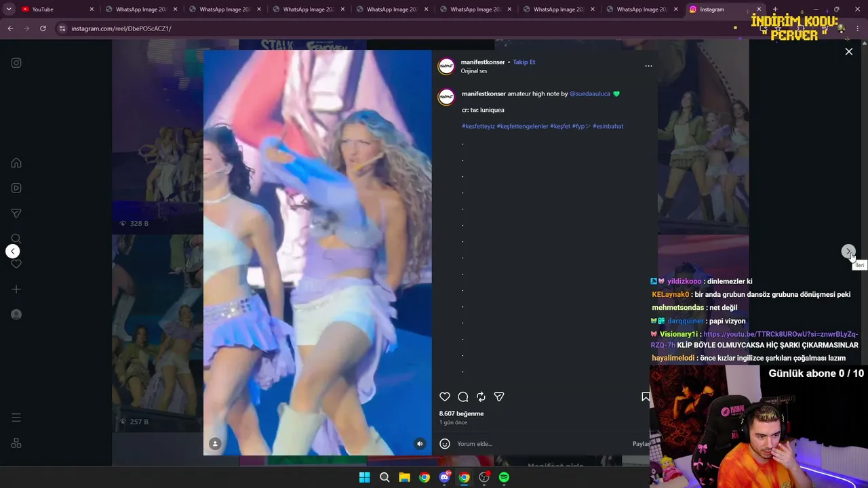Open manifestkonser avatar in post header
The width and height of the screenshot is (868, 488).
(446, 66)
